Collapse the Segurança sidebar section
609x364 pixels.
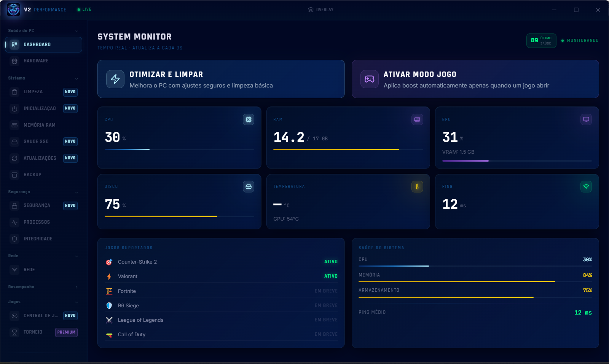point(77,192)
